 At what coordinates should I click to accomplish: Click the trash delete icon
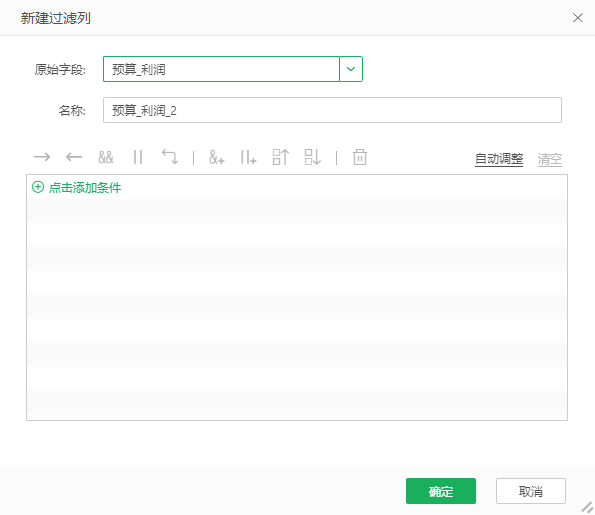coord(360,157)
